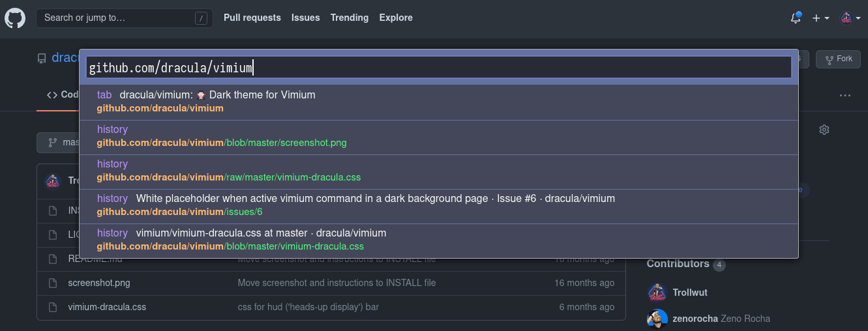Open screenshot.png file
This screenshot has height=331, width=868.
[x=99, y=283]
